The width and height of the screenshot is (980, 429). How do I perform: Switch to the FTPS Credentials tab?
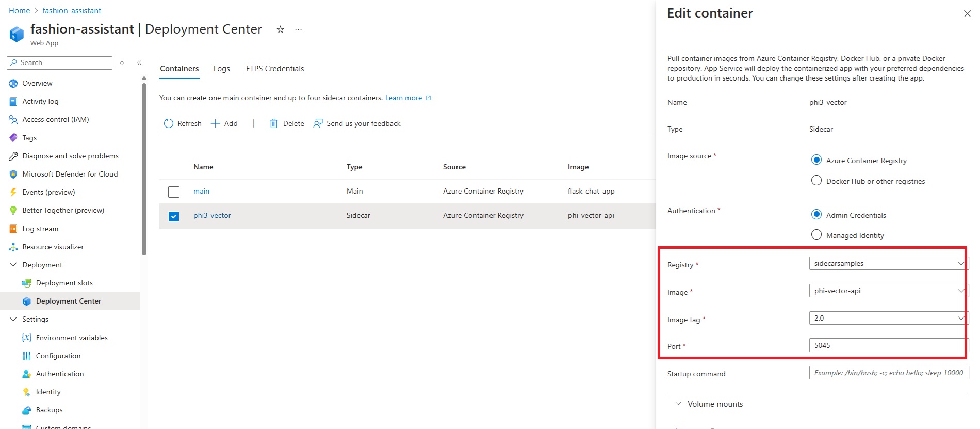pos(275,69)
